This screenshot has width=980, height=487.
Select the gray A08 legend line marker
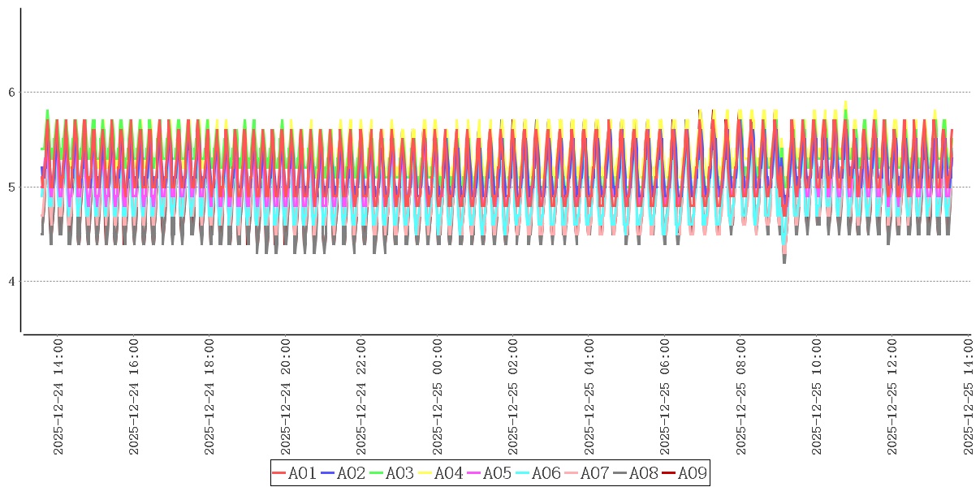(620, 473)
